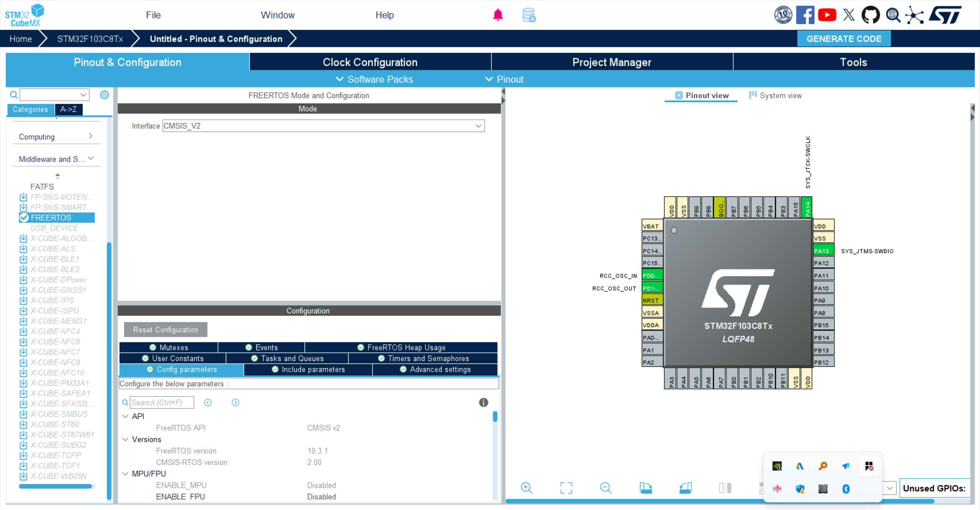Viewport: 980px width, 510px height.
Task: Open the Interface CMSIS_V2 dropdown
Action: coord(323,126)
